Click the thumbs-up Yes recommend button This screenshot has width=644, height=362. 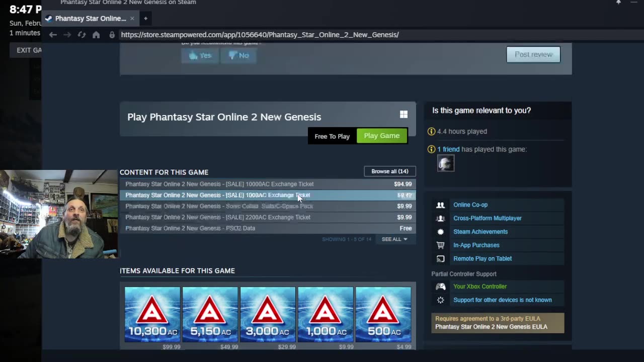tap(200, 55)
